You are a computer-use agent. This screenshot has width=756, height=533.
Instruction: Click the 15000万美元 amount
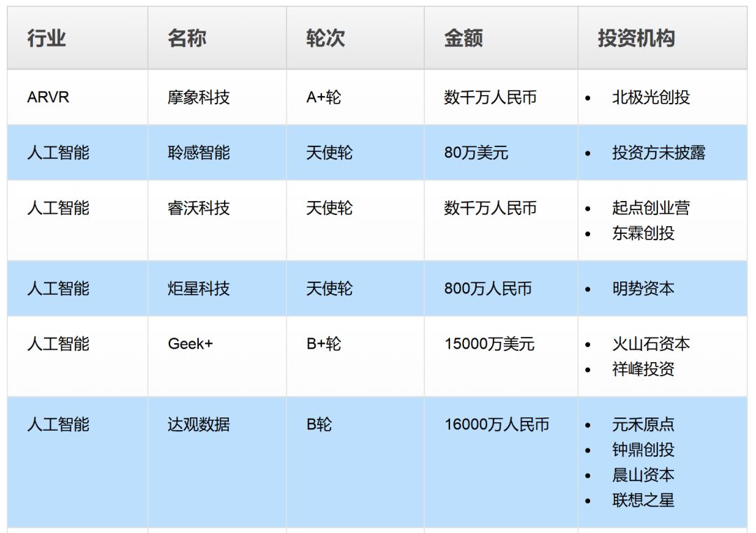489,343
